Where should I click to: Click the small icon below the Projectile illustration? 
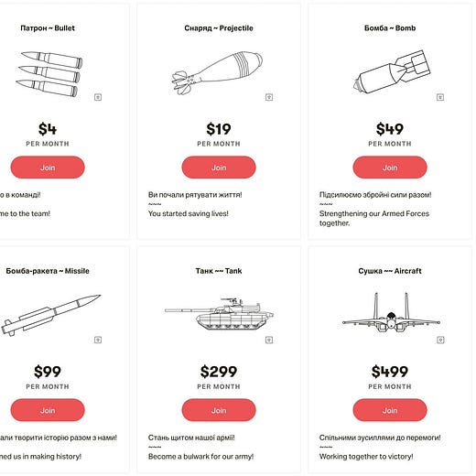(269, 97)
